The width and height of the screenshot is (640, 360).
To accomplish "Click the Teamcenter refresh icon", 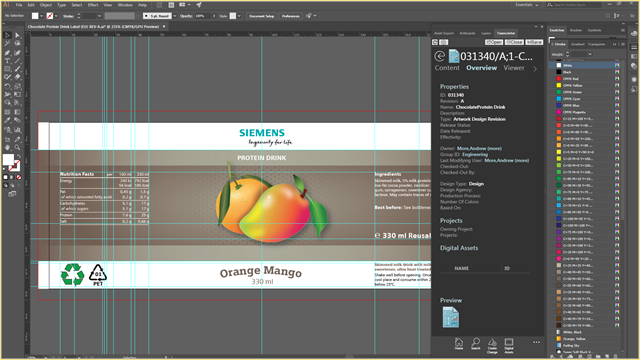I will pyautogui.click(x=435, y=42).
